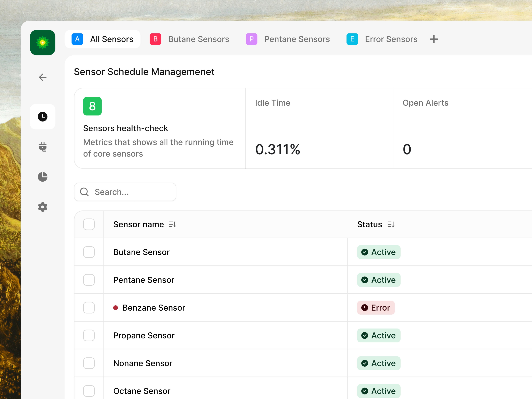
Task: Check the Benzane Sensor row checkbox
Action: pos(89,308)
